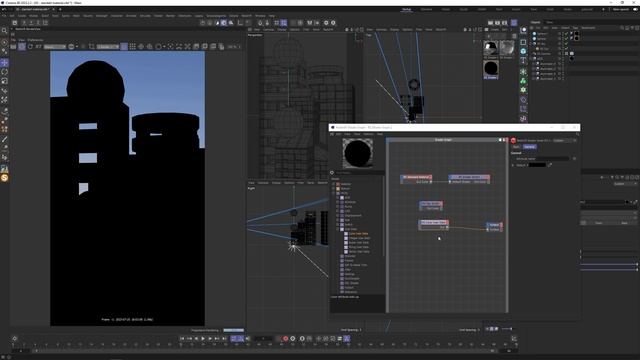Click the text T icon in right palette
This screenshot has width=640, height=360.
(523, 60)
